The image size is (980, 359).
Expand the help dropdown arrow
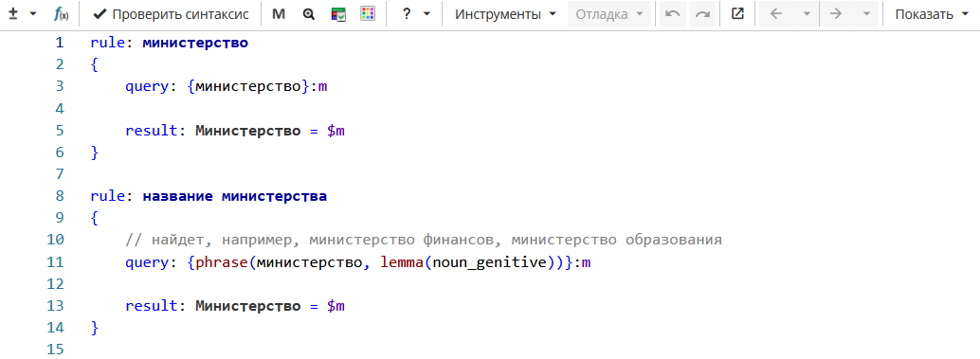tap(426, 14)
